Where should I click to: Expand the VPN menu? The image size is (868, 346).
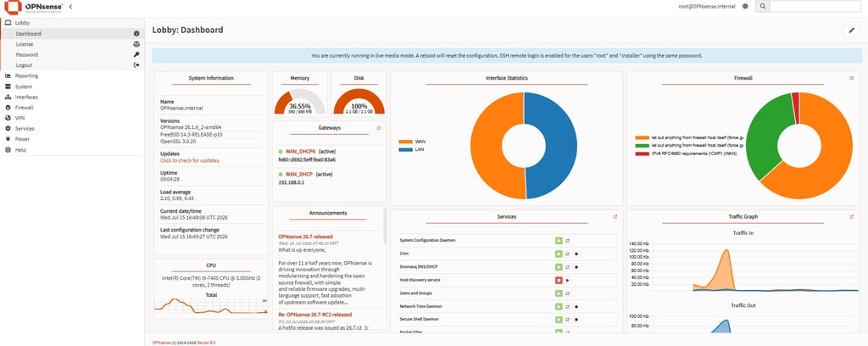[x=72, y=118]
